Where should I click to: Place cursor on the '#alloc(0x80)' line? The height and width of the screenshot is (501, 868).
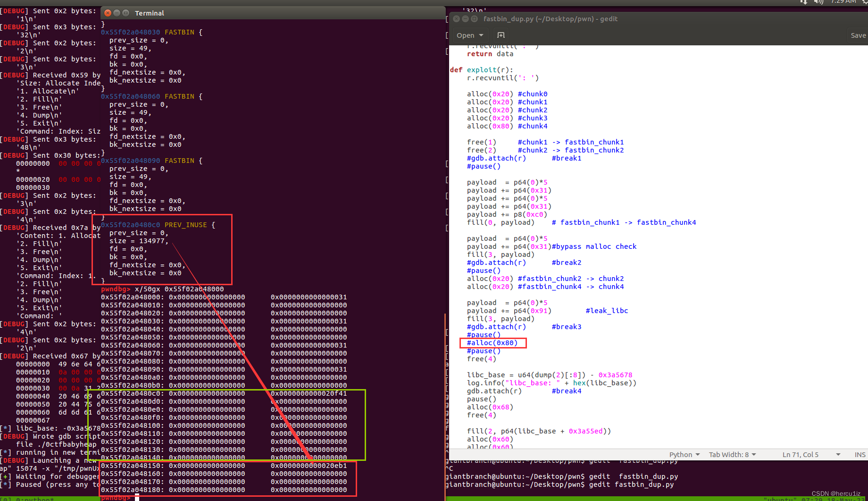coord(492,343)
